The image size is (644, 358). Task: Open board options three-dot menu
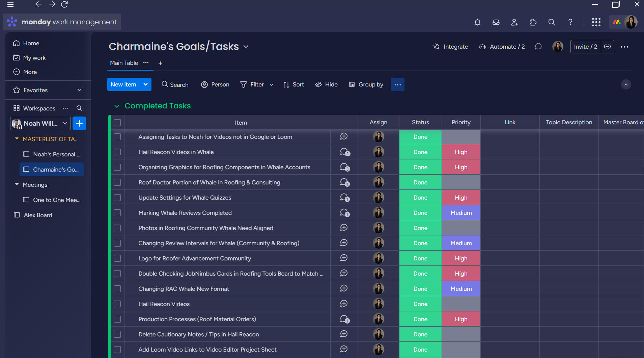(x=624, y=47)
